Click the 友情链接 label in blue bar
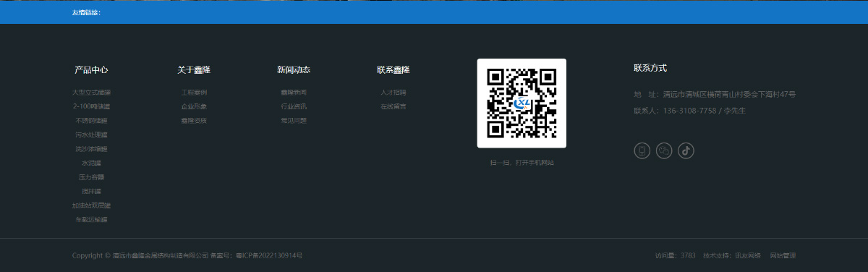 click(x=86, y=13)
